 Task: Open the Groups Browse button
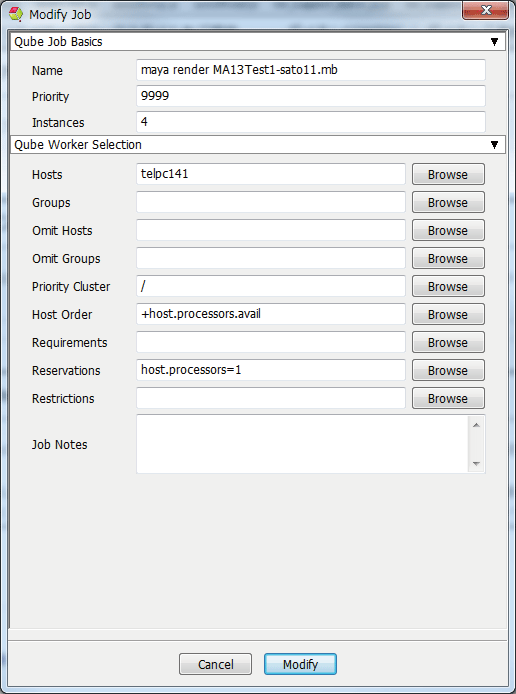(448, 202)
